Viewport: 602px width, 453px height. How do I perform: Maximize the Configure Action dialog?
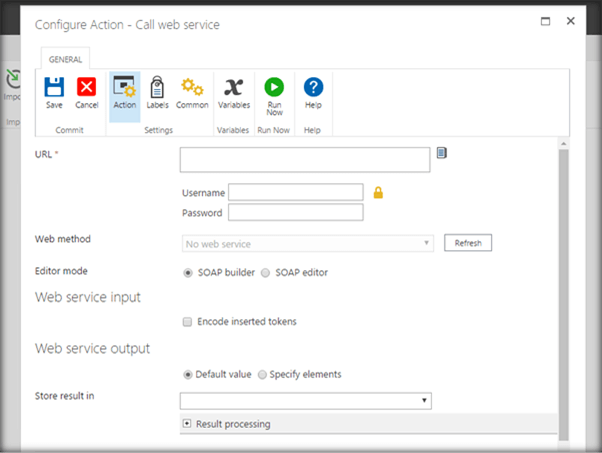[545, 21]
